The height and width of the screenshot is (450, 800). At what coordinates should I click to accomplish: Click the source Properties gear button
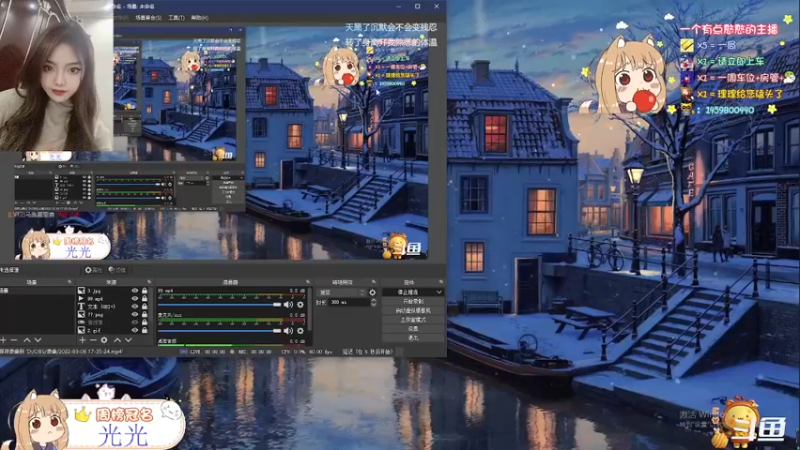[x=93, y=270]
